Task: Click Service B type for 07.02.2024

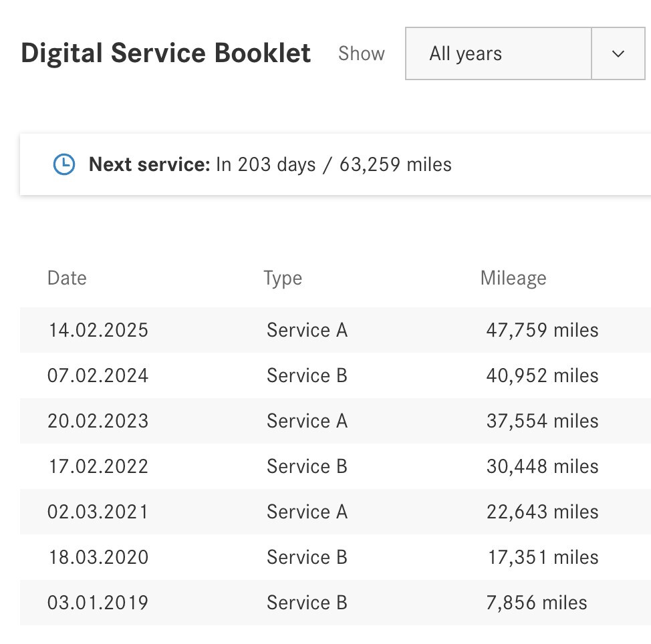Action: 307,375
